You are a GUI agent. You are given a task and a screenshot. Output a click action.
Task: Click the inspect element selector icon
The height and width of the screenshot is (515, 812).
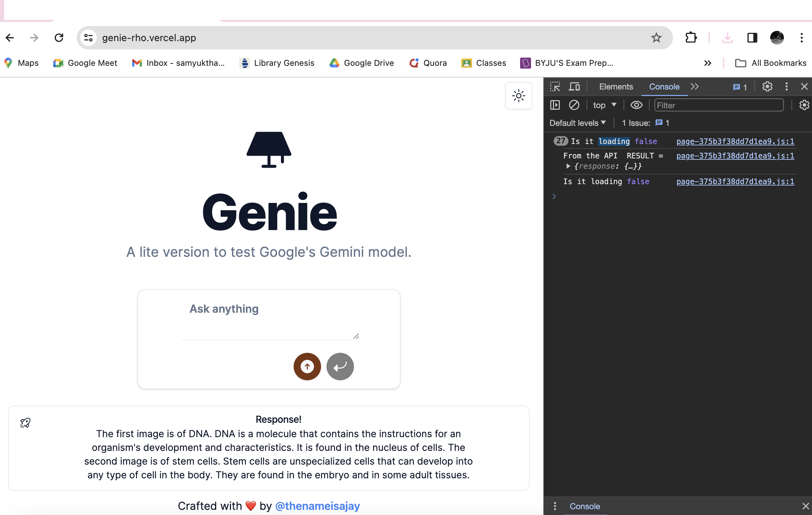[x=555, y=87]
